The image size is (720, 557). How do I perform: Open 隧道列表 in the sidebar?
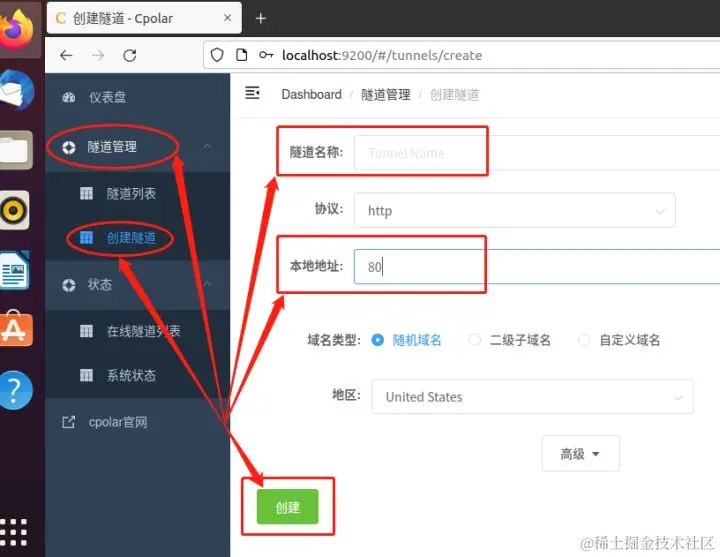coord(138,193)
